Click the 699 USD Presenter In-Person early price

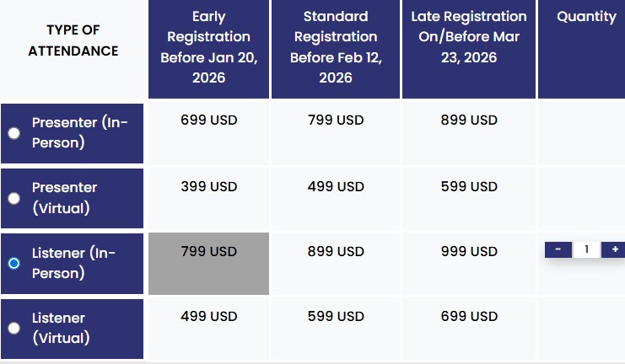point(209,120)
